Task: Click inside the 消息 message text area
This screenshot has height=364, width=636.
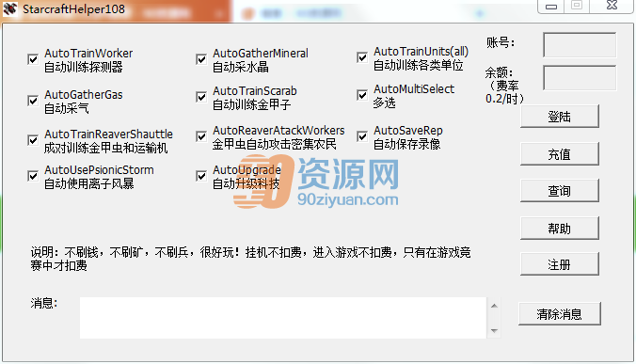Action: point(283,318)
